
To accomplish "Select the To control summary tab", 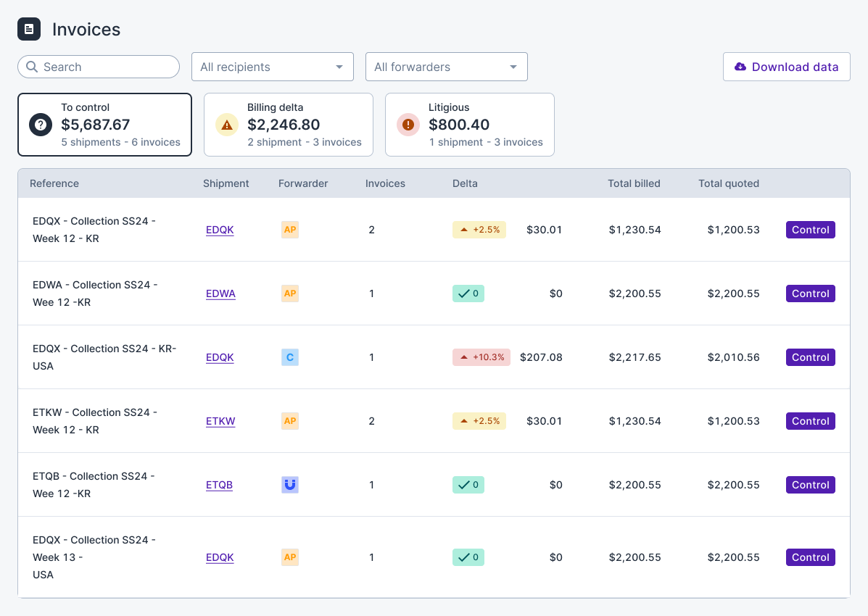I will point(104,125).
